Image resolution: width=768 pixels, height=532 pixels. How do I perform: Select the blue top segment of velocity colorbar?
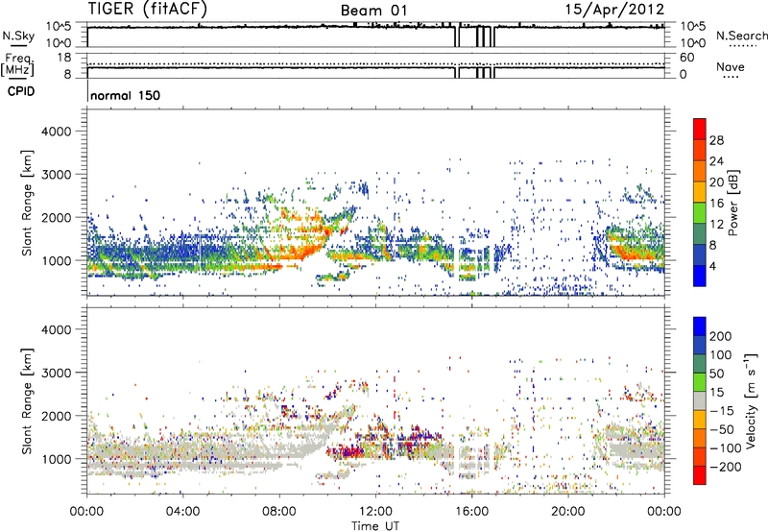(700, 326)
